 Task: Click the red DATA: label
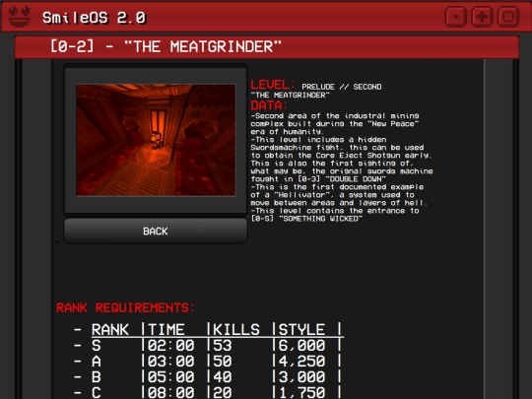pyautogui.click(x=269, y=105)
